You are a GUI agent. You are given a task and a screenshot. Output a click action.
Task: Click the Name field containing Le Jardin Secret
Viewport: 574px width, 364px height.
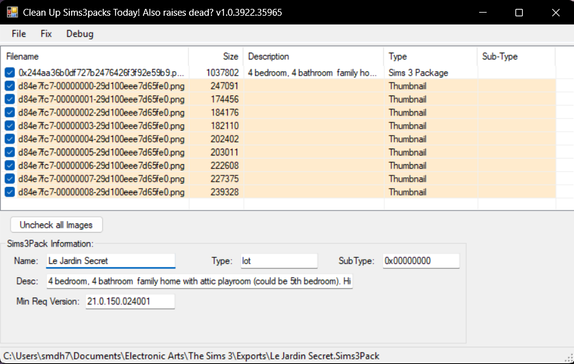click(111, 261)
